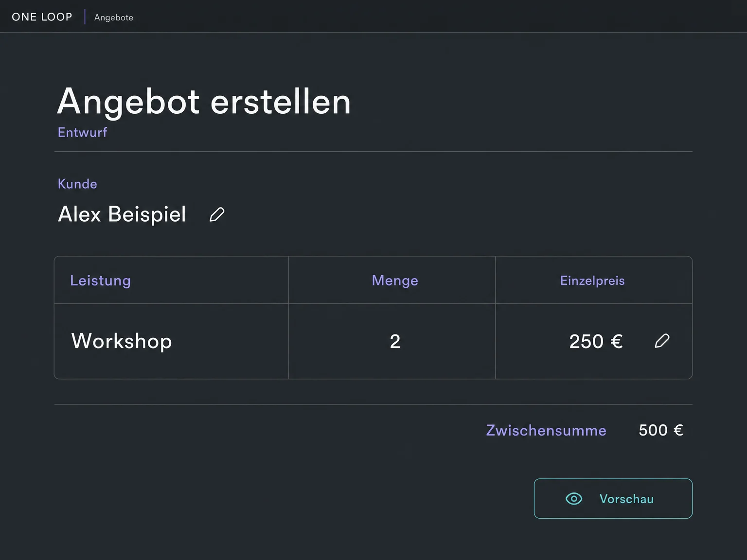
Task: Click the Entwurf status label
Action: pos(82,132)
